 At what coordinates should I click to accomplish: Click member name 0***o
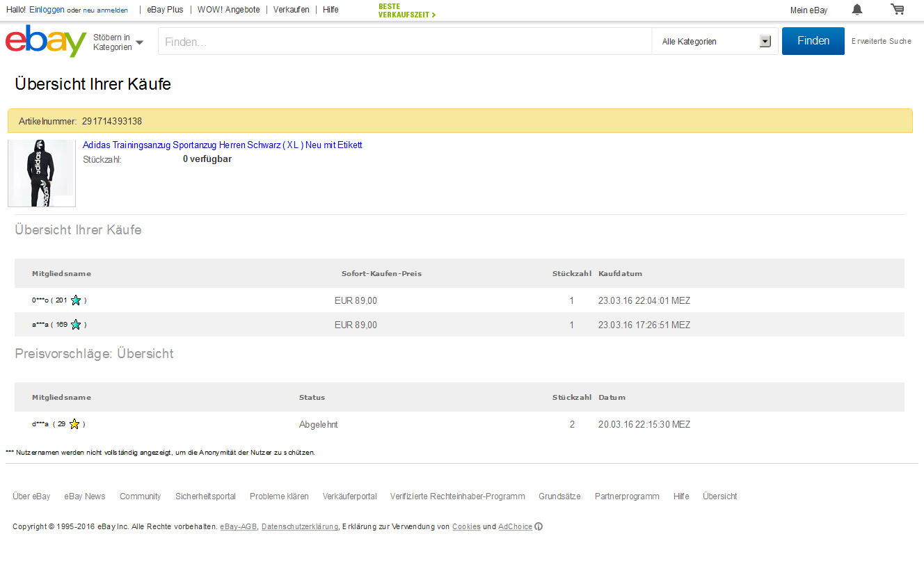(40, 300)
